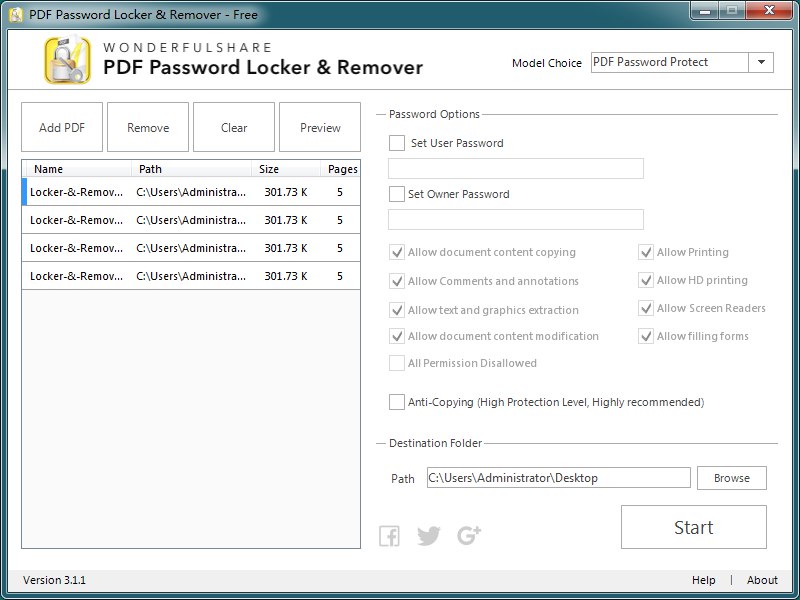Sort list by Pages column header
The width and height of the screenshot is (800, 600).
pos(340,169)
